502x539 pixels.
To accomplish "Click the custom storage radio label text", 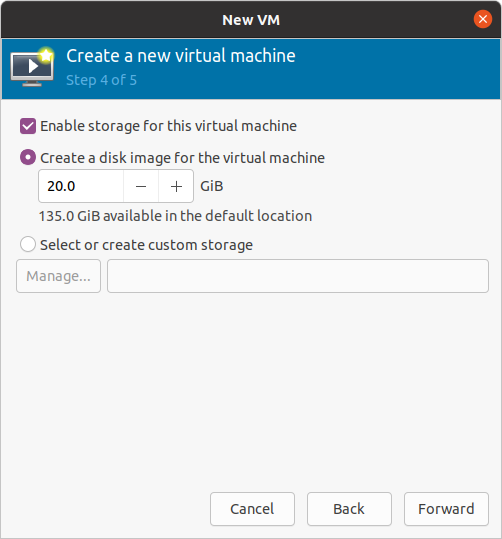I will 146,245.
